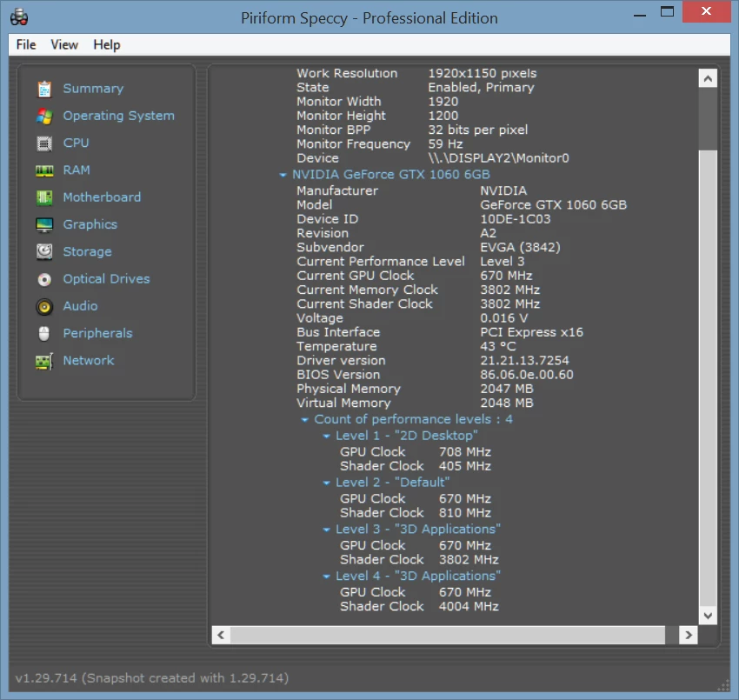739x700 pixels.
Task: Close the Speccy window
Action: point(706,11)
